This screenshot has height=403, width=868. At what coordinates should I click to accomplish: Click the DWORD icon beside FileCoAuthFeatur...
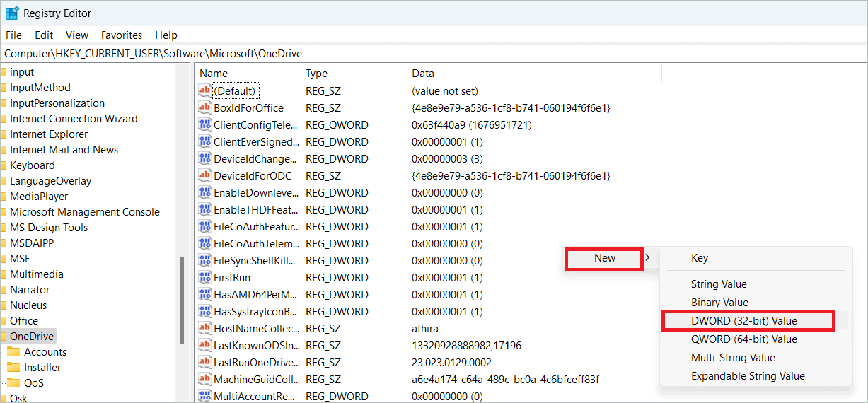tap(205, 226)
